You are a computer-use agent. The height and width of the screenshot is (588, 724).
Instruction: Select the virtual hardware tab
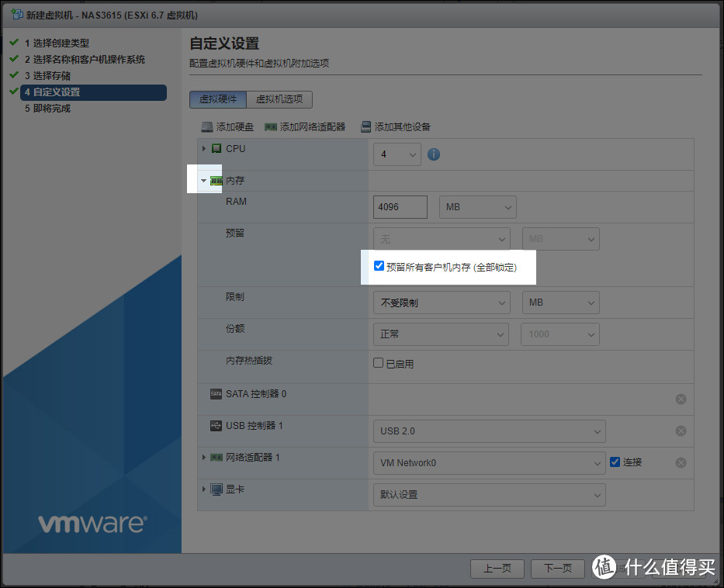218,99
